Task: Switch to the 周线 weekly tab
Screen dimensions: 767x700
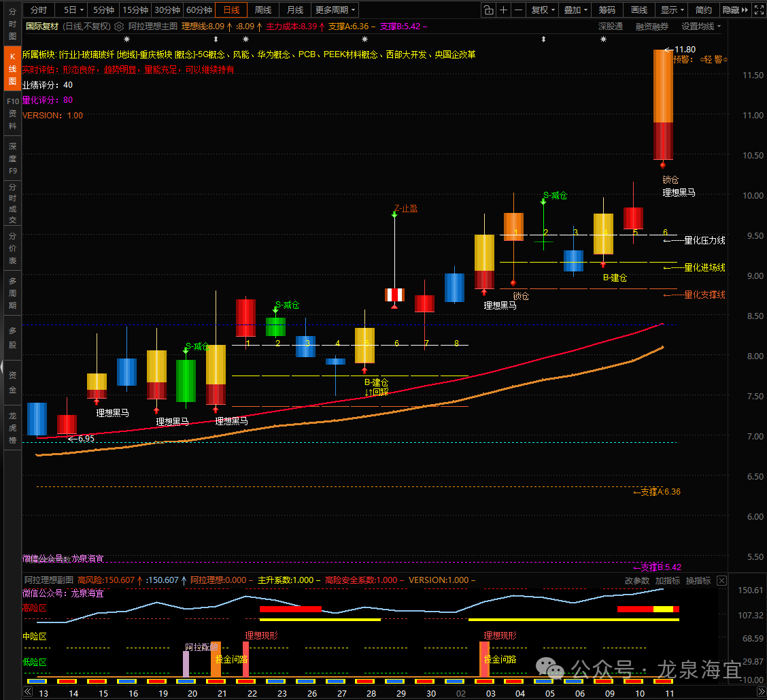Action: point(263,10)
